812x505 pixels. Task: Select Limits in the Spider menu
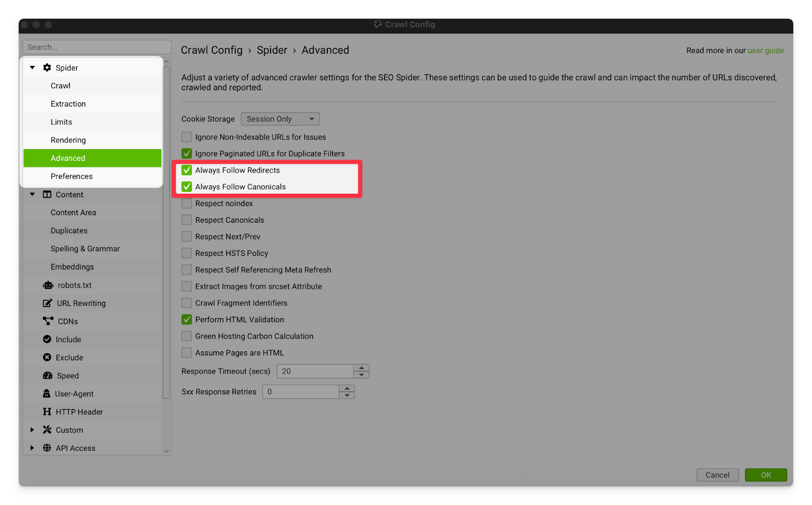pos(61,122)
